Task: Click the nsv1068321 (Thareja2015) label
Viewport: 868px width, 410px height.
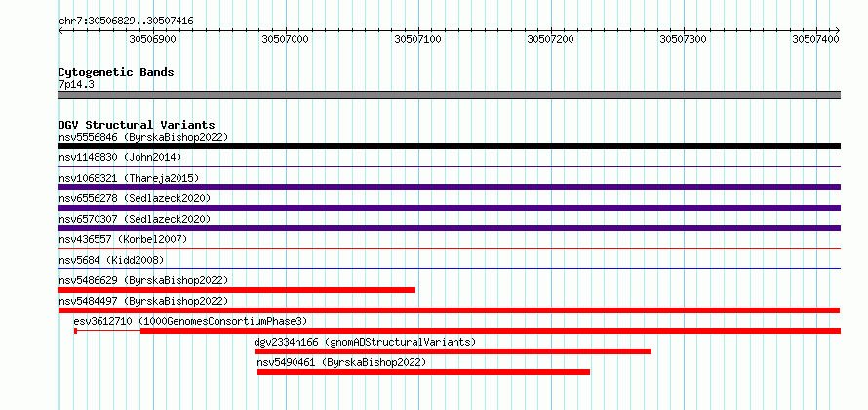Action: click(129, 178)
